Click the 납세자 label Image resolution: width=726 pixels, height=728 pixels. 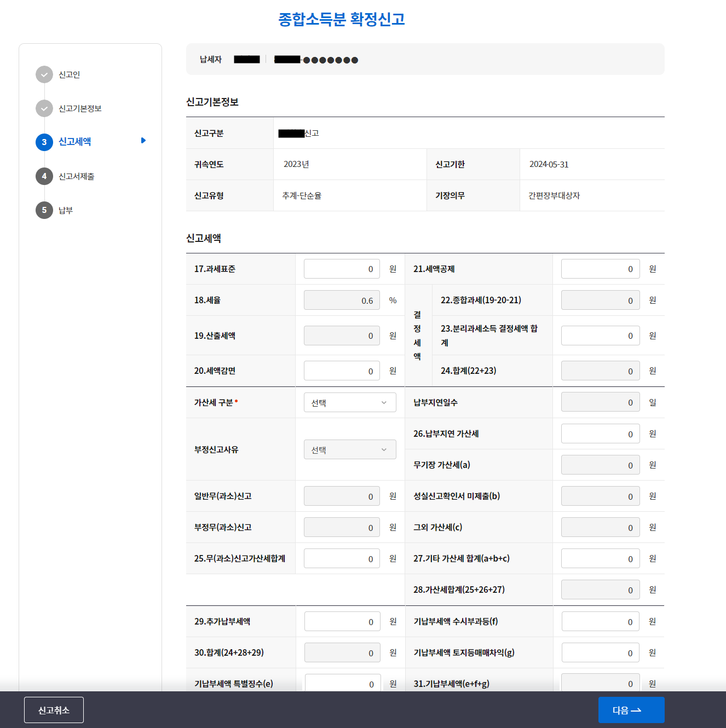tap(211, 59)
